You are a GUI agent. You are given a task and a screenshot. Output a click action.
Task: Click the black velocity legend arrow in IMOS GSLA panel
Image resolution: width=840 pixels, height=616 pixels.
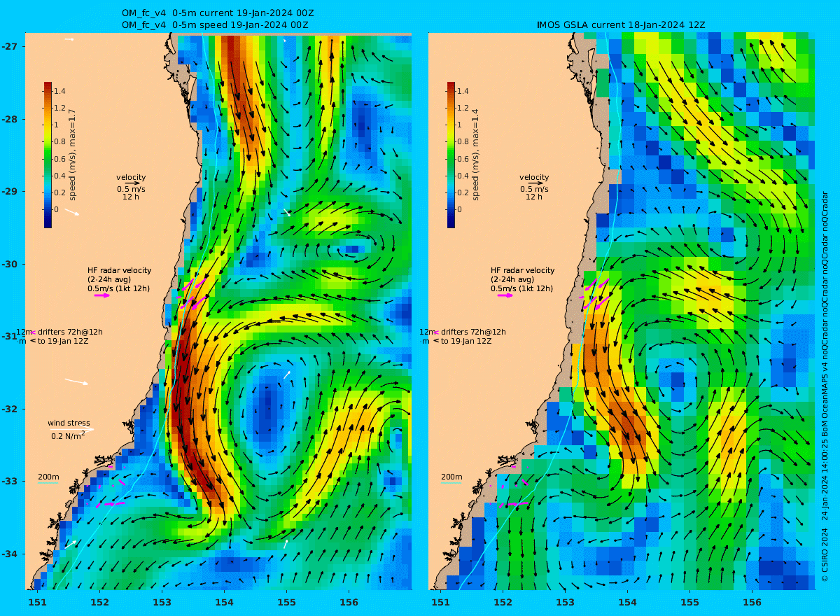(535, 183)
